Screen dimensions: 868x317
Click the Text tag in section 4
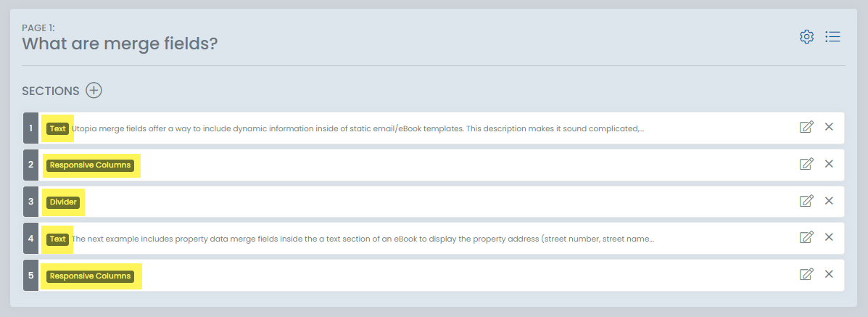[x=58, y=239]
